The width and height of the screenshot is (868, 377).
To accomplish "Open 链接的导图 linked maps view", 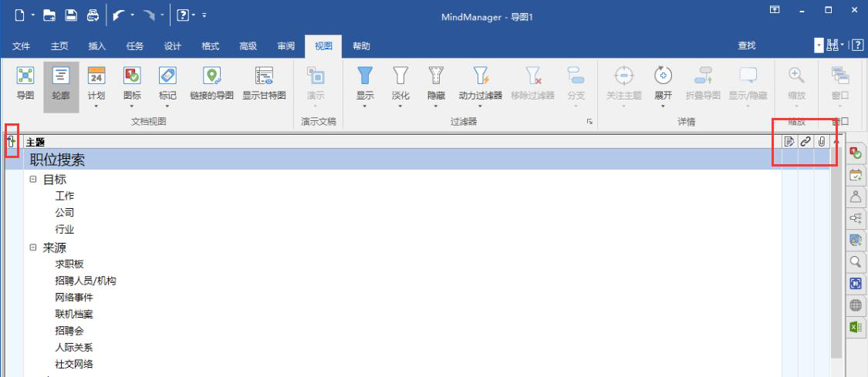I will (211, 83).
